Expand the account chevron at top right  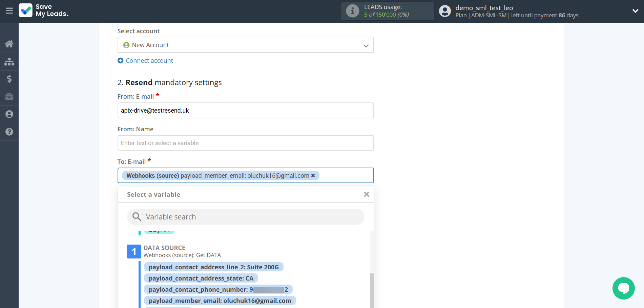[635, 11]
